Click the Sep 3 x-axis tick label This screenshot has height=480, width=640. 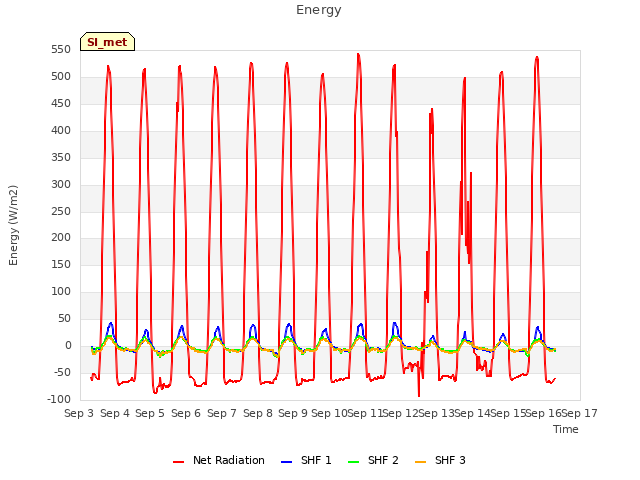pos(79,413)
